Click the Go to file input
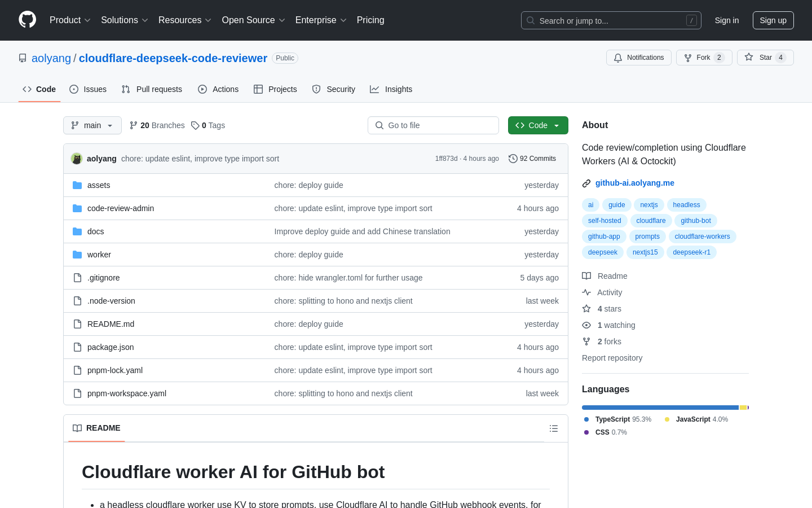Image resolution: width=812 pixels, height=508 pixels. [433, 125]
